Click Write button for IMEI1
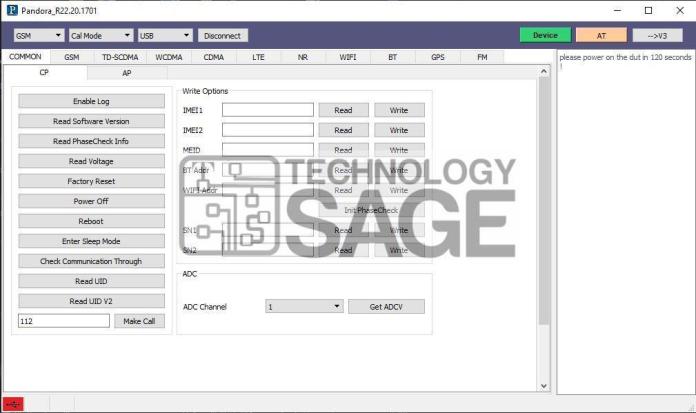Viewport: 696px width, 413px height. tap(399, 110)
